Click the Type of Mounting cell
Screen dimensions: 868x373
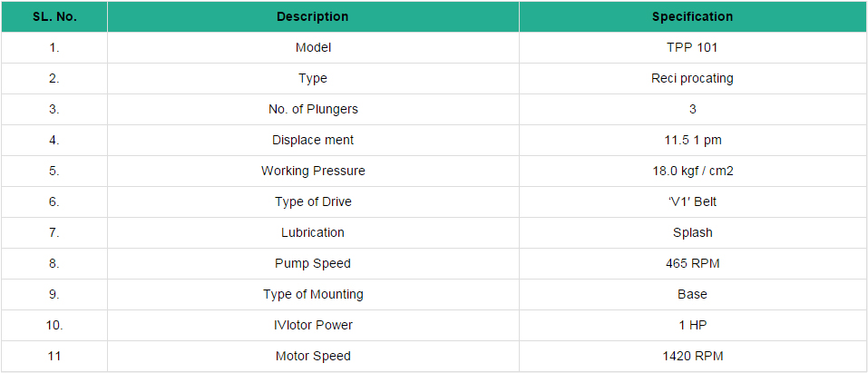pyautogui.click(x=312, y=294)
